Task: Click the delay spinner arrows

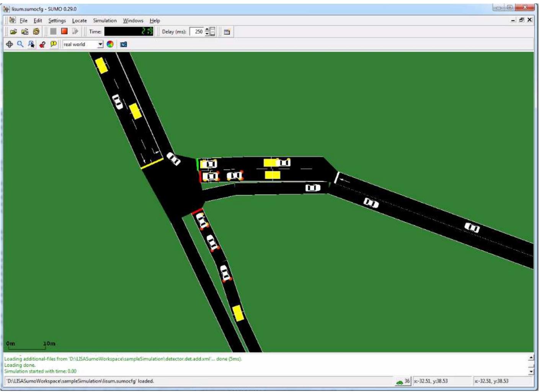Action: click(x=207, y=32)
